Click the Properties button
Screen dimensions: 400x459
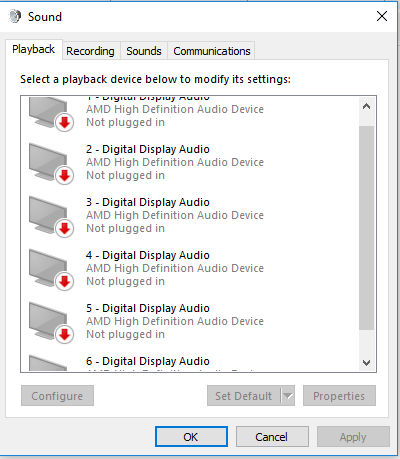coord(339,396)
